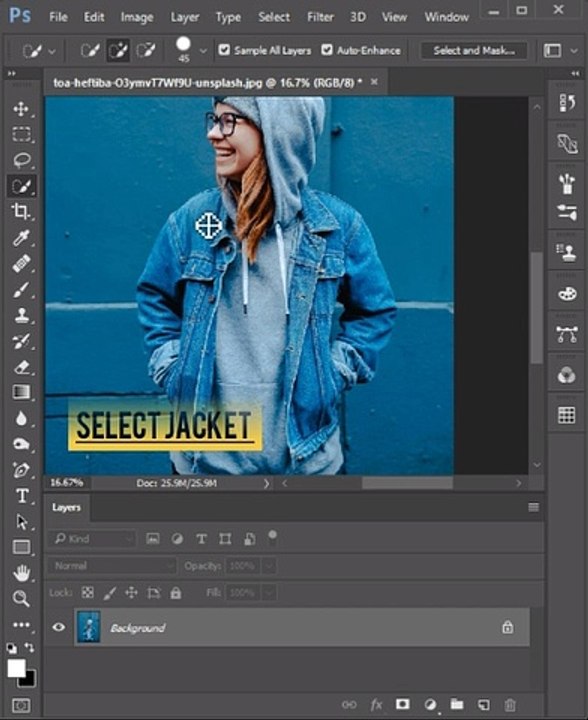Switch to the Layers tab
Viewport: 588px width, 720px height.
tap(67, 507)
